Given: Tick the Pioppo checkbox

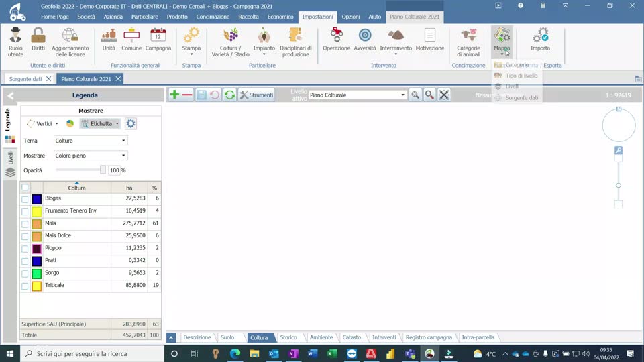Looking at the screenshot, I should (x=25, y=249).
